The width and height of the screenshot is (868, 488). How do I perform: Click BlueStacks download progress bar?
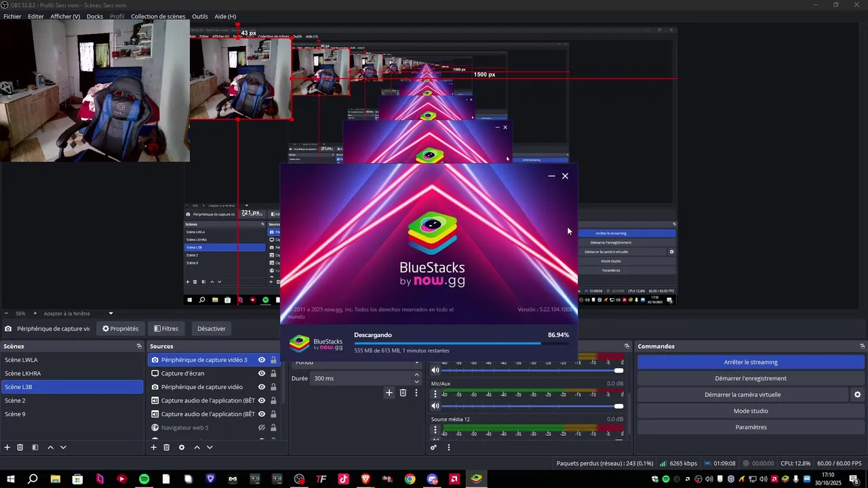tap(461, 343)
